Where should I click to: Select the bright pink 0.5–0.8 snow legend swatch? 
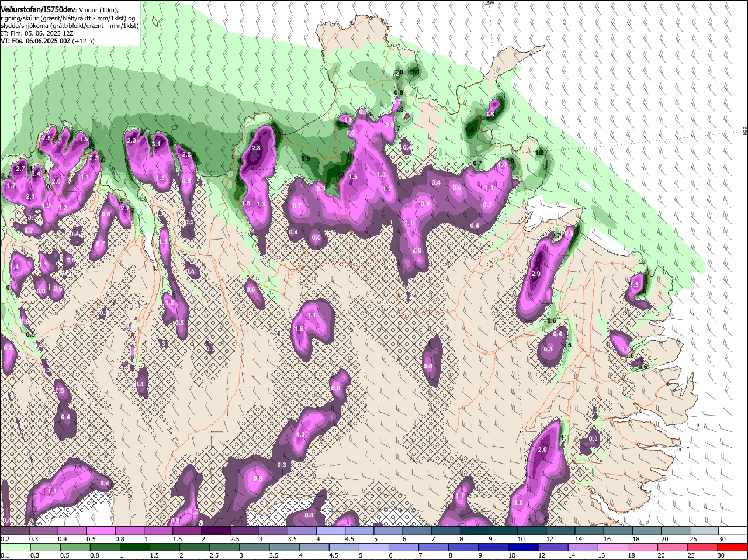click(x=101, y=531)
